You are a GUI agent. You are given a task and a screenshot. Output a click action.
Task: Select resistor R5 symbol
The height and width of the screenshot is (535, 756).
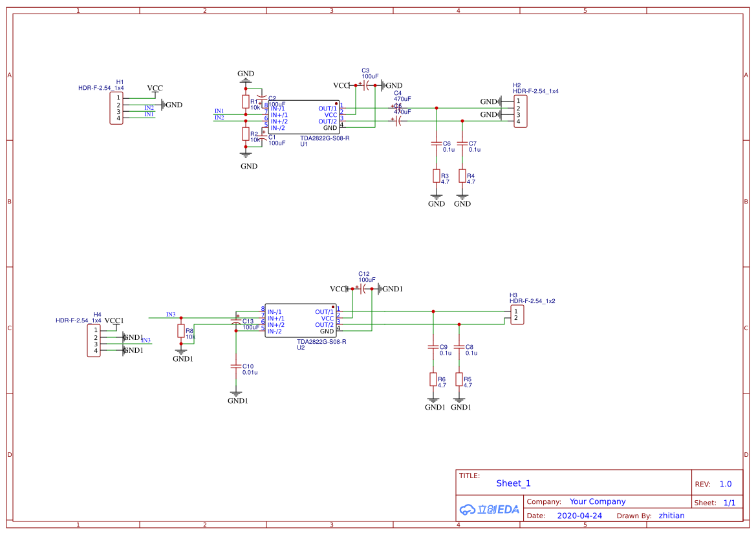click(459, 379)
